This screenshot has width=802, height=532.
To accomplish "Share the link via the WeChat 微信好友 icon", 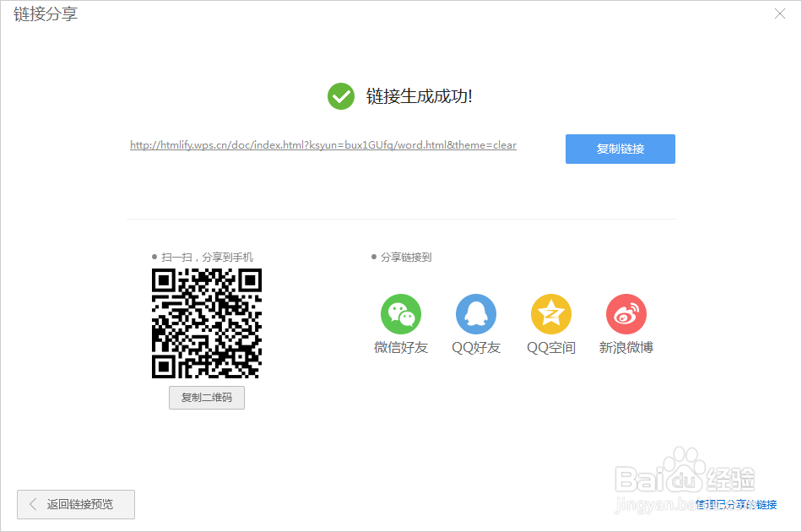I will coord(401,312).
